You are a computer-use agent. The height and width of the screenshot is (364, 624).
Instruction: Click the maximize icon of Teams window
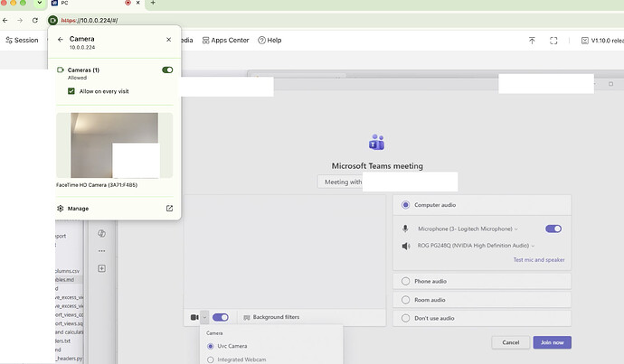(x=610, y=84)
